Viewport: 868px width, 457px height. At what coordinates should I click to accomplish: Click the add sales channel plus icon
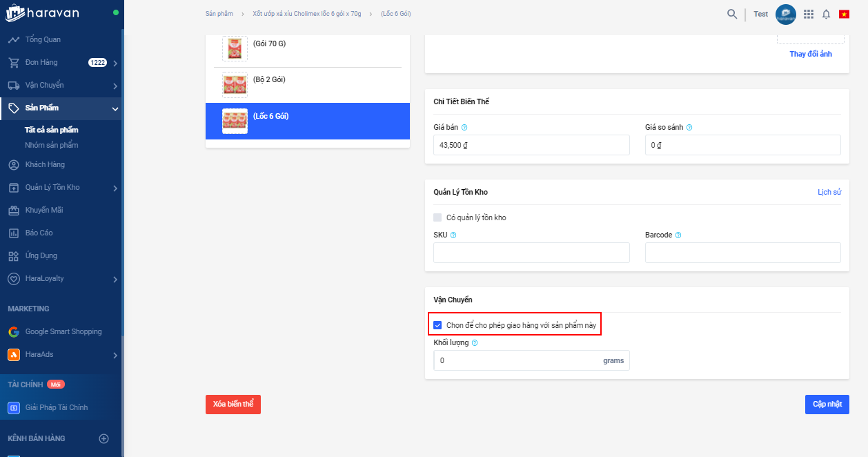click(104, 438)
